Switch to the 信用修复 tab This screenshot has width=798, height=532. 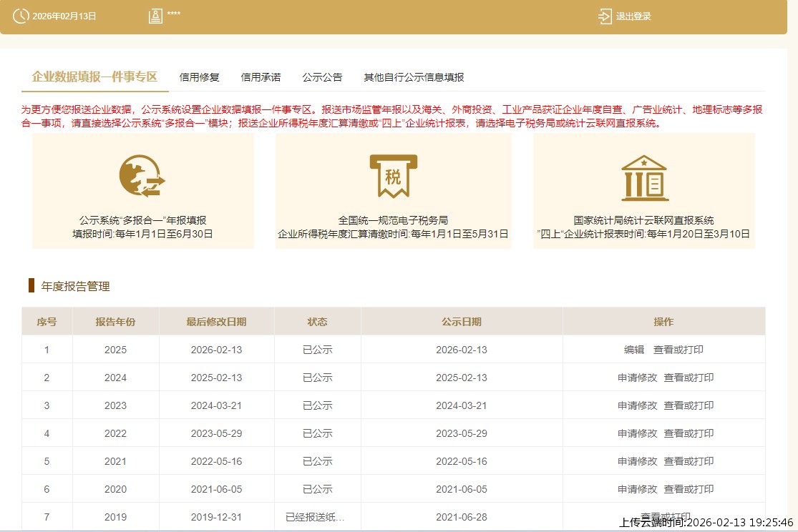pyautogui.click(x=198, y=77)
